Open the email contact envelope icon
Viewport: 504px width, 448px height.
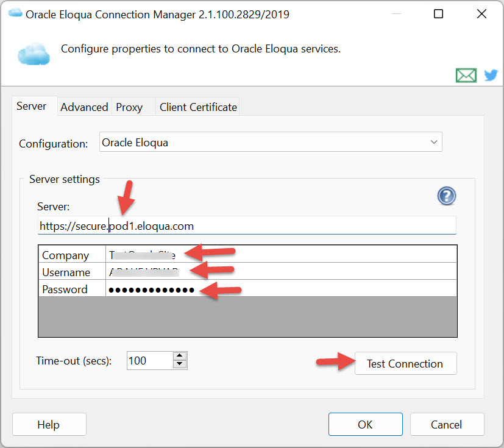pos(466,76)
